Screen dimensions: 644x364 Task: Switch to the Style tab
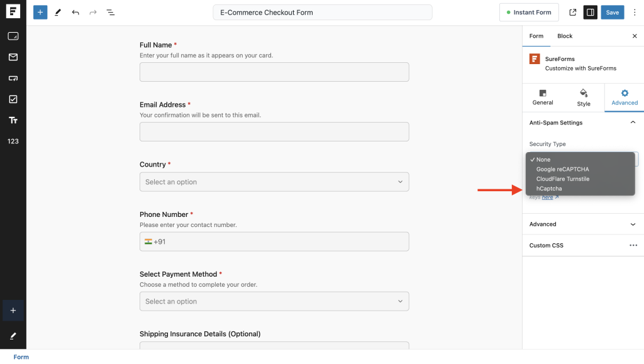pos(584,98)
